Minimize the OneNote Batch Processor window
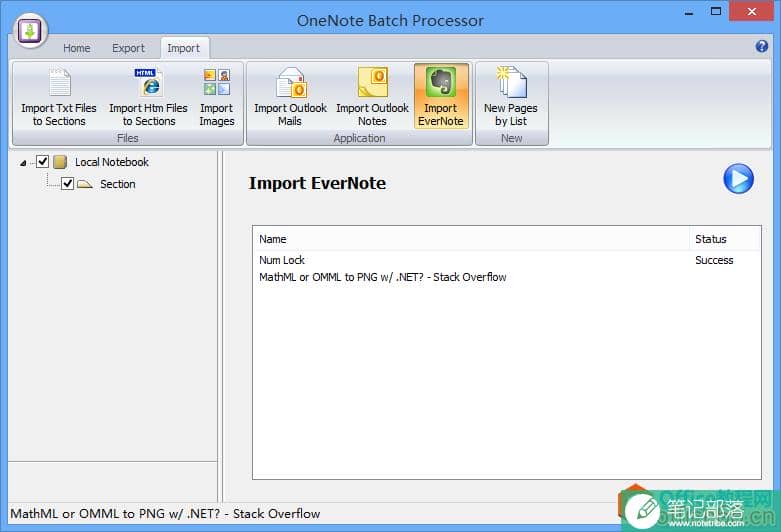 pos(689,12)
